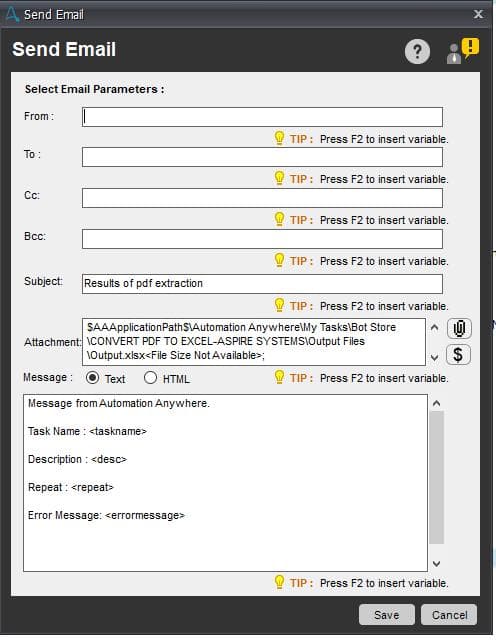Open the help question mark icon
The image size is (496, 643).
[x=417, y=52]
